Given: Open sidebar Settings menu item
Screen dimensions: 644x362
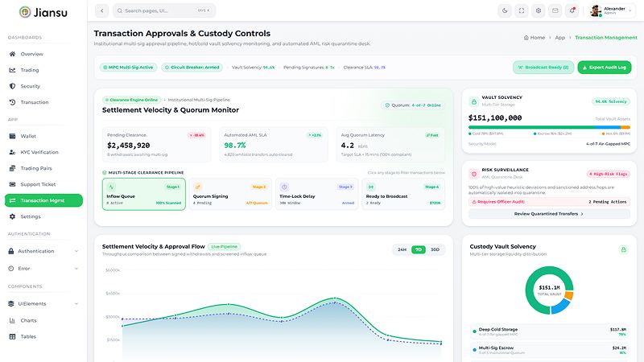Looking at the screenshot, I should click(x=43, y=216).
